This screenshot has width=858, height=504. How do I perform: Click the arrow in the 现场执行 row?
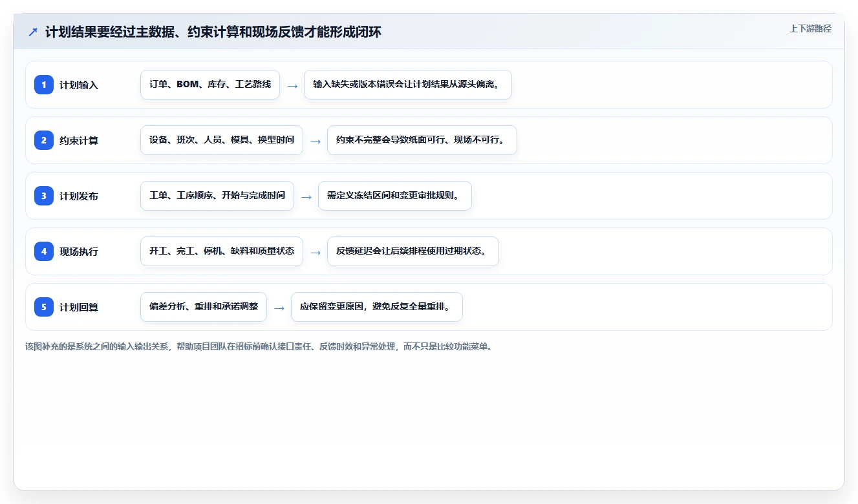click(x=316, y=252)
